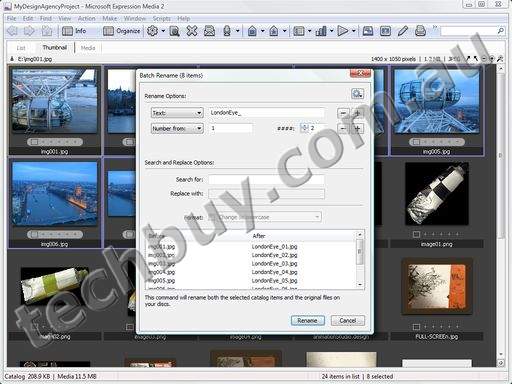Click the find magnifier document icon
The width and height of the screenshot is (512, 384).
174,31
